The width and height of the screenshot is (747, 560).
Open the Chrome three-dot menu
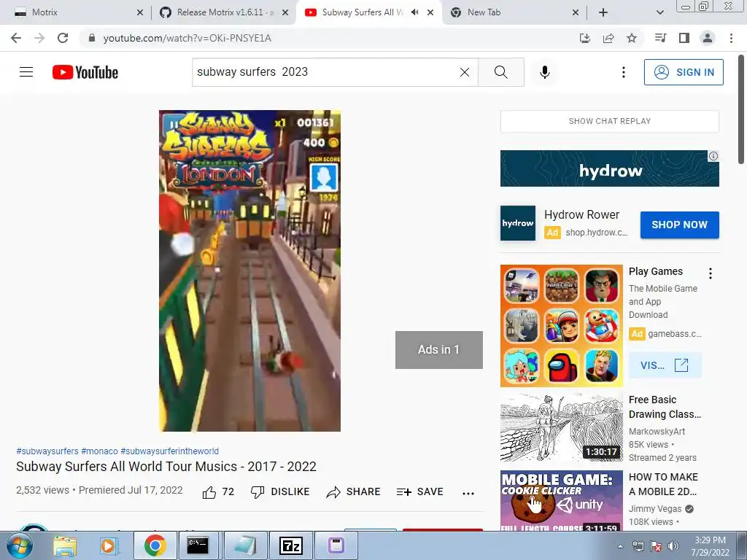tap(731, 38)
